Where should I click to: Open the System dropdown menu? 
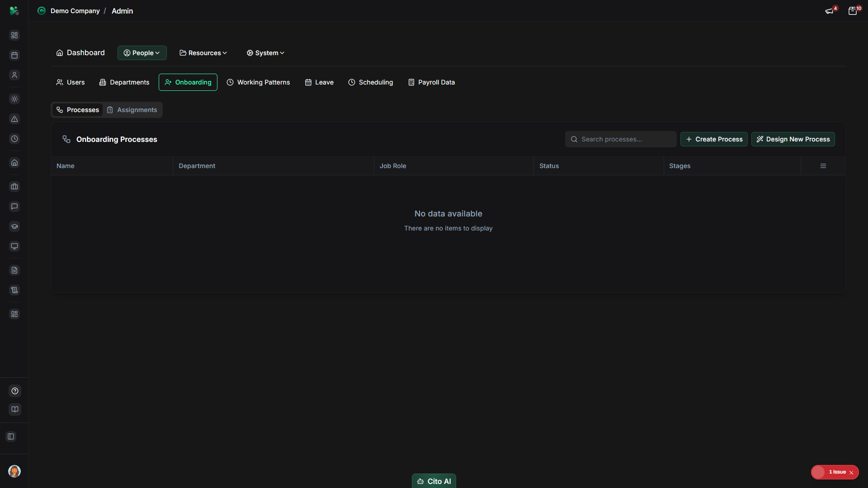[265, 52]
